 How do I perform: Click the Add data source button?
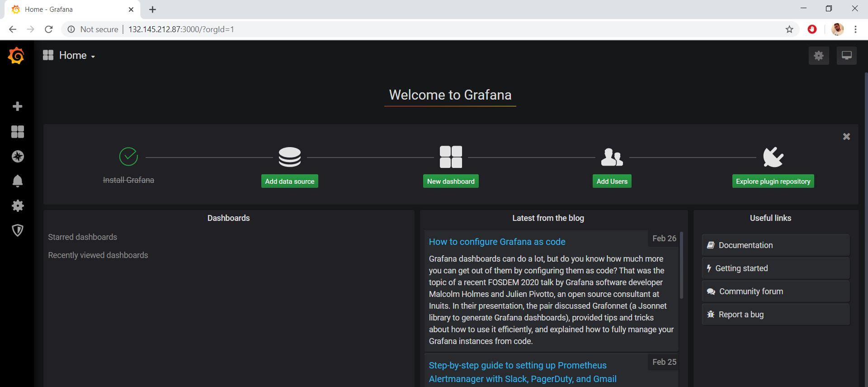290,181
